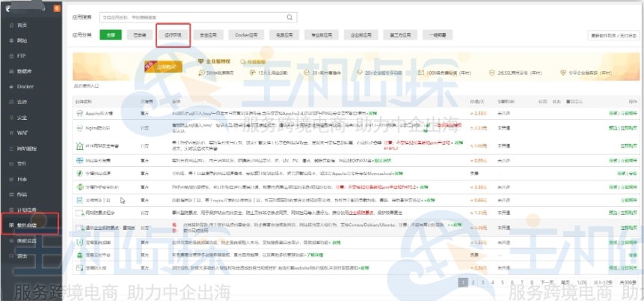
Task: Click the FTP icon in left sidebar
Action: pyautogui.click(x=9, y=55)
